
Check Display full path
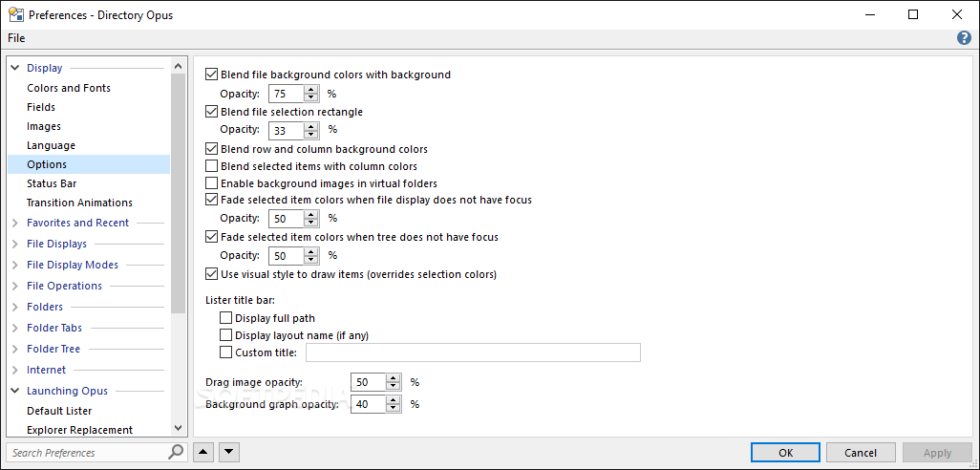226,318
